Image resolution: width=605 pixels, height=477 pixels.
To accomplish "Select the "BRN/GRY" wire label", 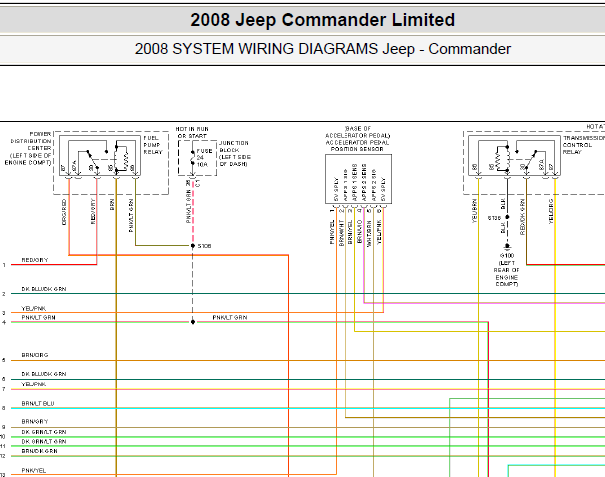I will (35, 421).
